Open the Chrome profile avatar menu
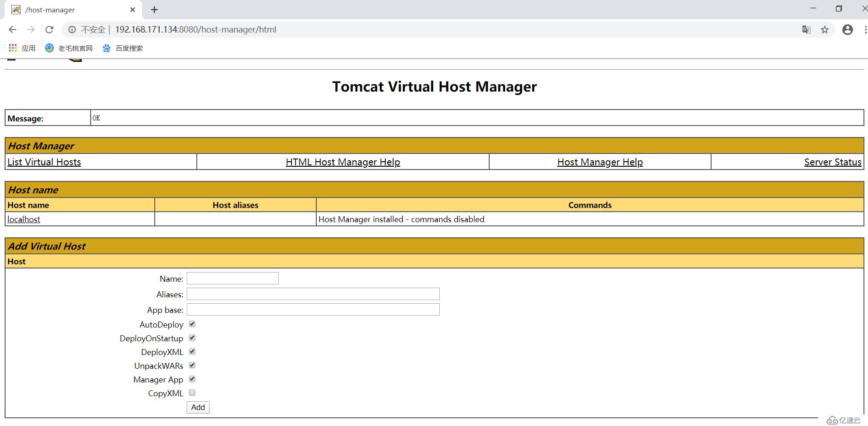This screenshot has width=868, height=426. click(847, 29)
